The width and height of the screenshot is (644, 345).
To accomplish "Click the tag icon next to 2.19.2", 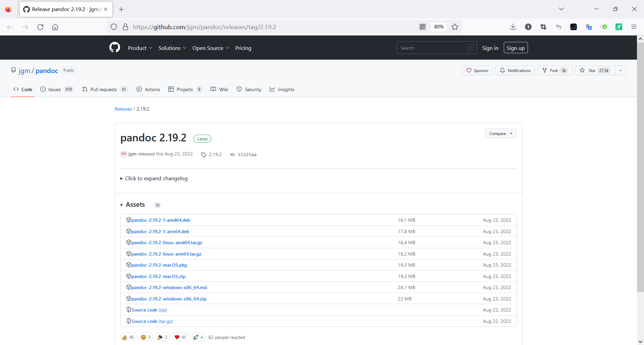I will pyautogui.click(x=204, y=155).
